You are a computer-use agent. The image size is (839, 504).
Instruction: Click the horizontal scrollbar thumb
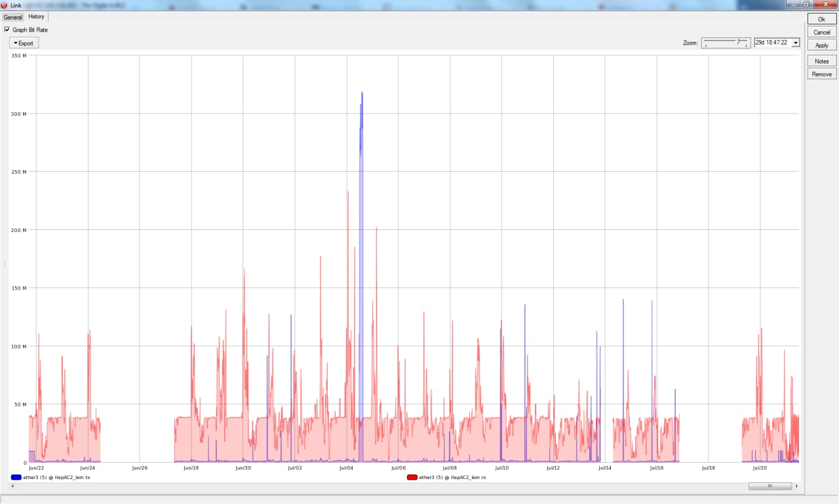pyautogui.click(x=770, y=486)
